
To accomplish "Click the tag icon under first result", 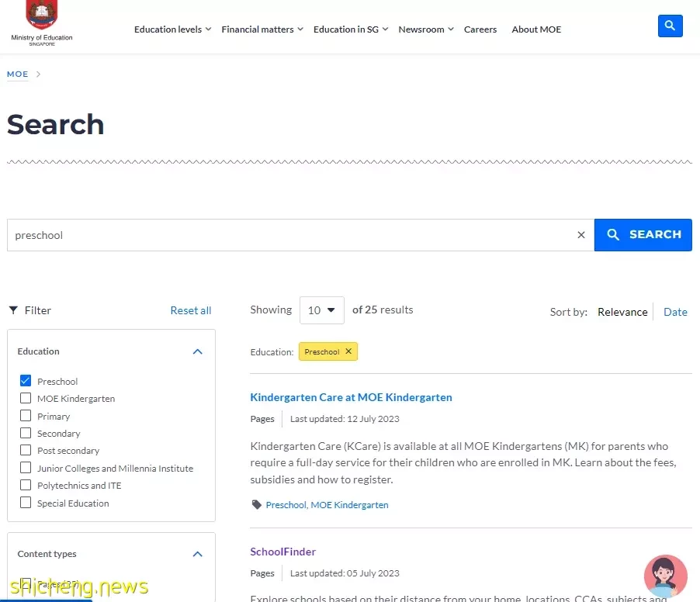I will pyautogui.click(x=256, y=505).
